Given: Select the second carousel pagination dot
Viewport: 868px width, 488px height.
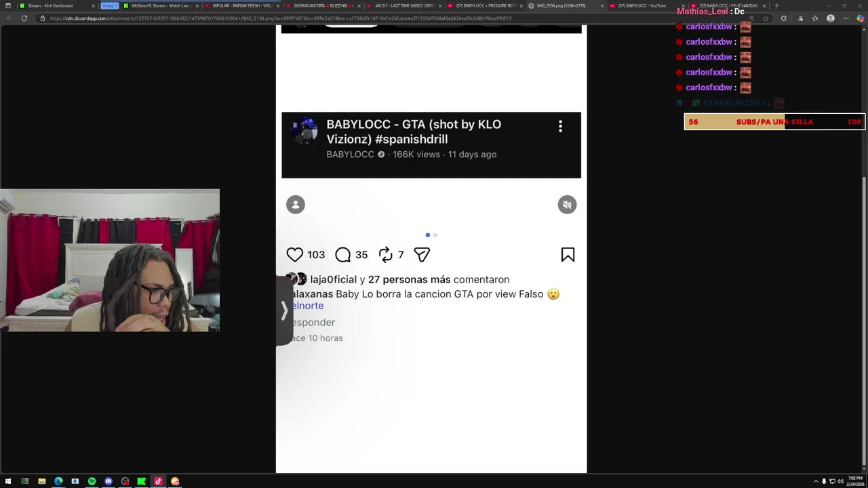Looking at the screenshot, I should pyautogui.click(x=435, y=235).
